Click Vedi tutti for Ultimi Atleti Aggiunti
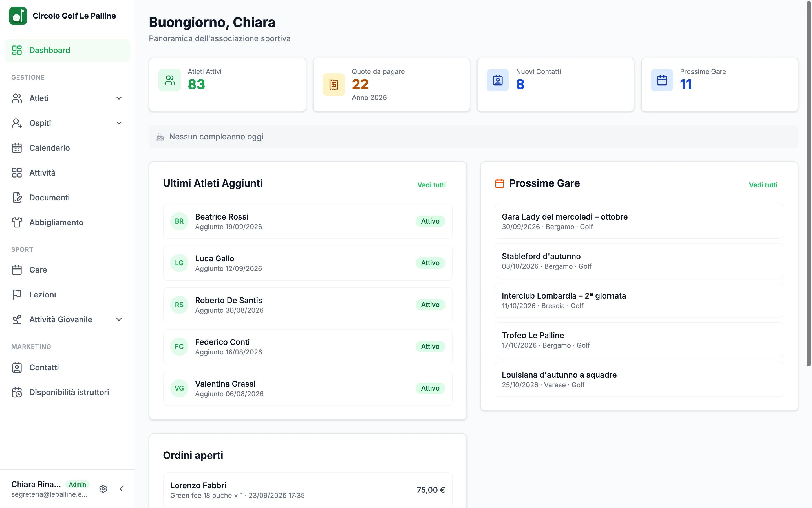Image resolution: width=812 pixels, height=508 pixels. (x=431, y=185)
